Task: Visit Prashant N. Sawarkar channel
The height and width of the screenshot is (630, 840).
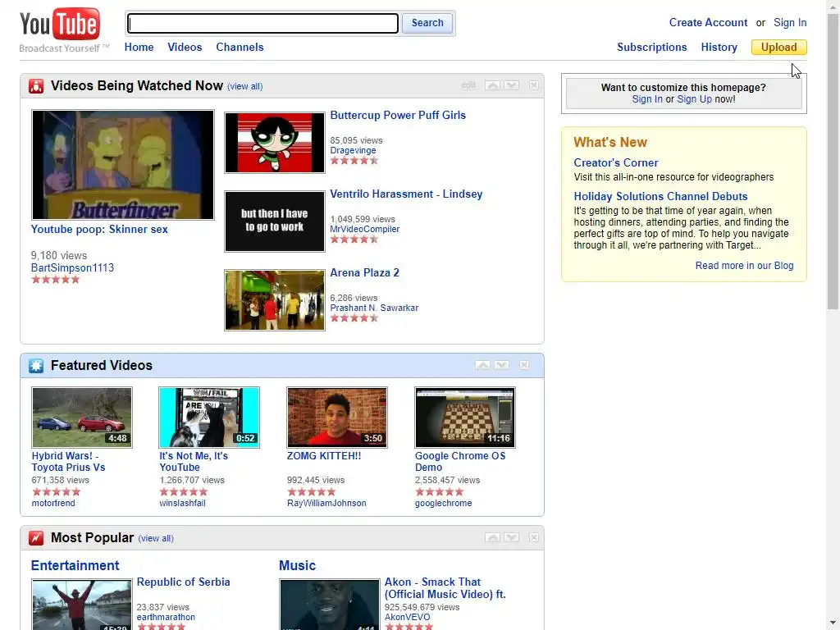Action: pos(374,308)
